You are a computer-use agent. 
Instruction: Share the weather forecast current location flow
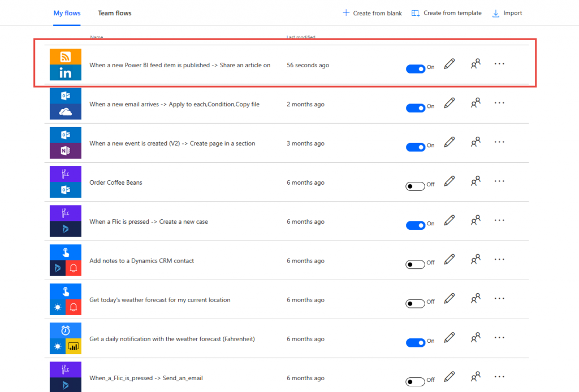476,299
